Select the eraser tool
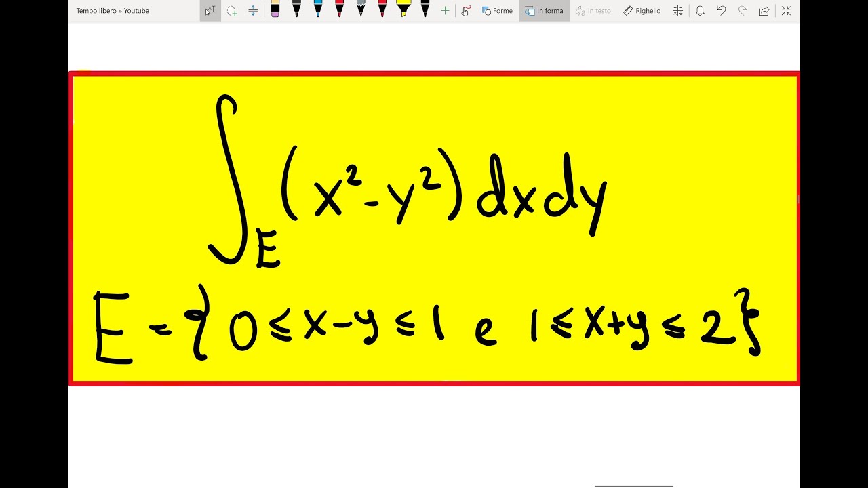 click(x=275, y=9)
